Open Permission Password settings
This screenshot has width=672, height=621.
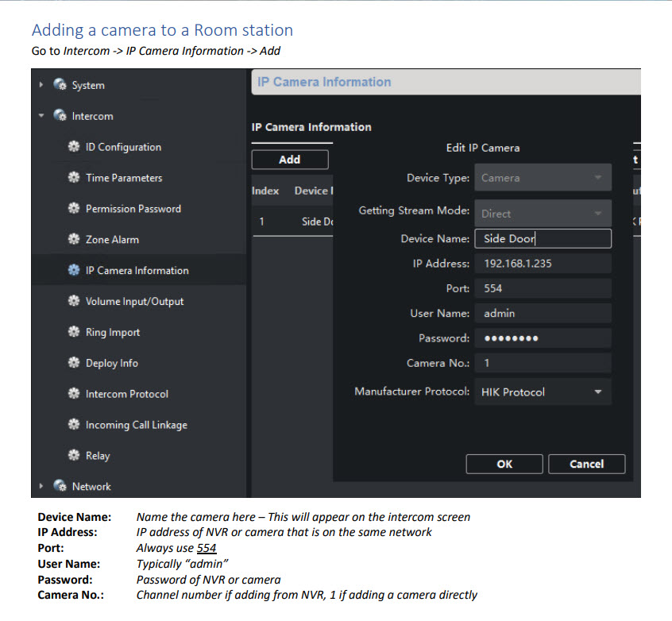point(133,209)
